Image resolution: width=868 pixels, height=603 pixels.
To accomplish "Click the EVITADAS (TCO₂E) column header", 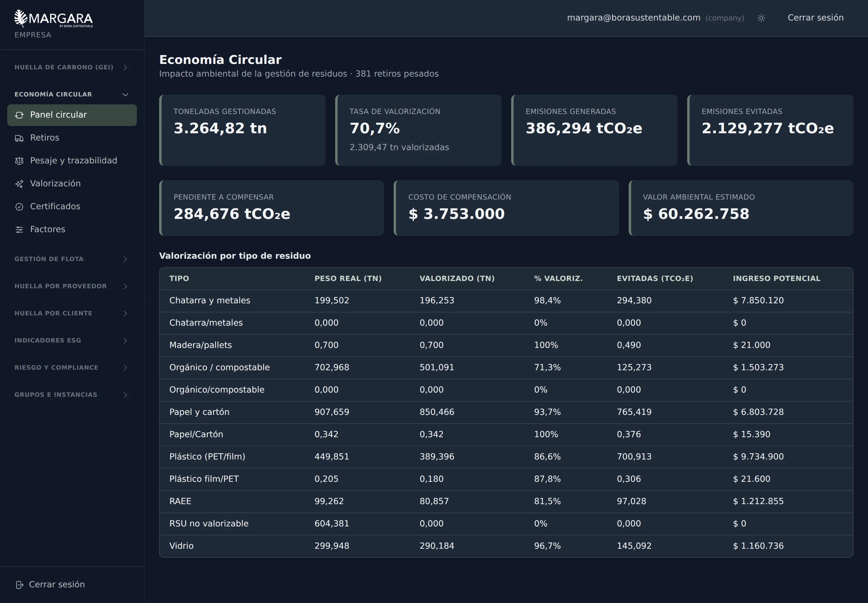I will [x=655, y=279].
